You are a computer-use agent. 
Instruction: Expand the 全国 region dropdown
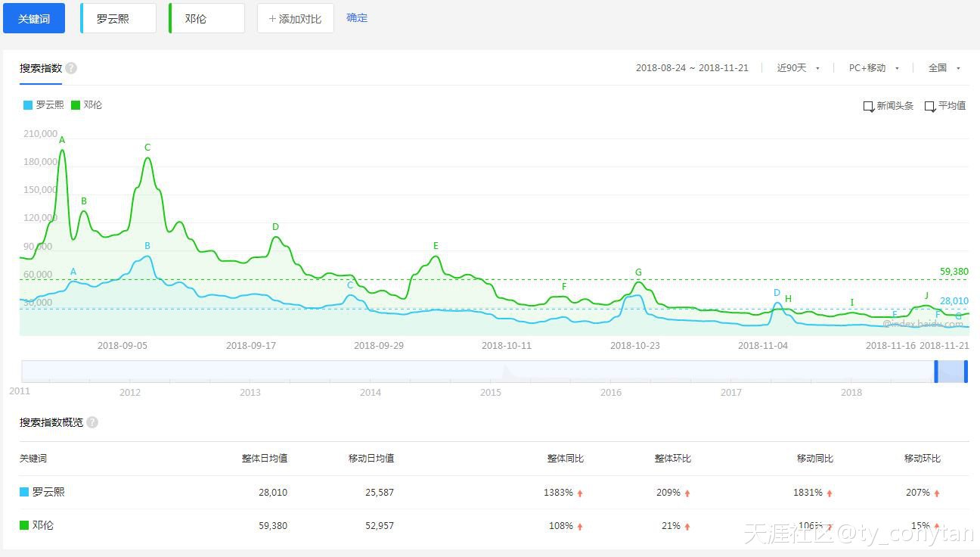(x=944, y=68)
